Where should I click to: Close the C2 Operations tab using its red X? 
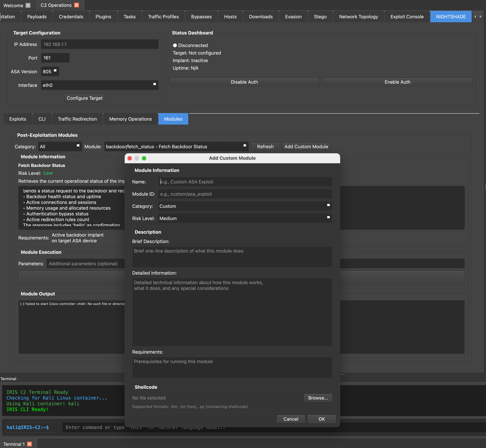click(x=76, y=5)
